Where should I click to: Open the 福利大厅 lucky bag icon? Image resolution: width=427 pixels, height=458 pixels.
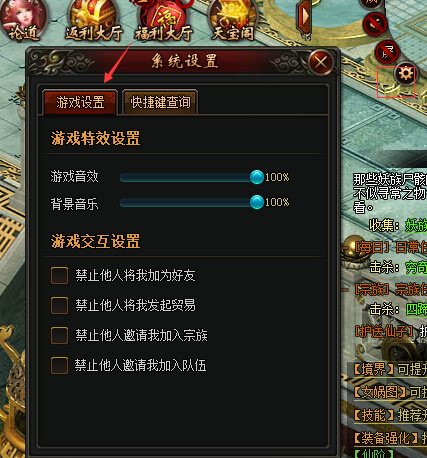click(164, 21)
